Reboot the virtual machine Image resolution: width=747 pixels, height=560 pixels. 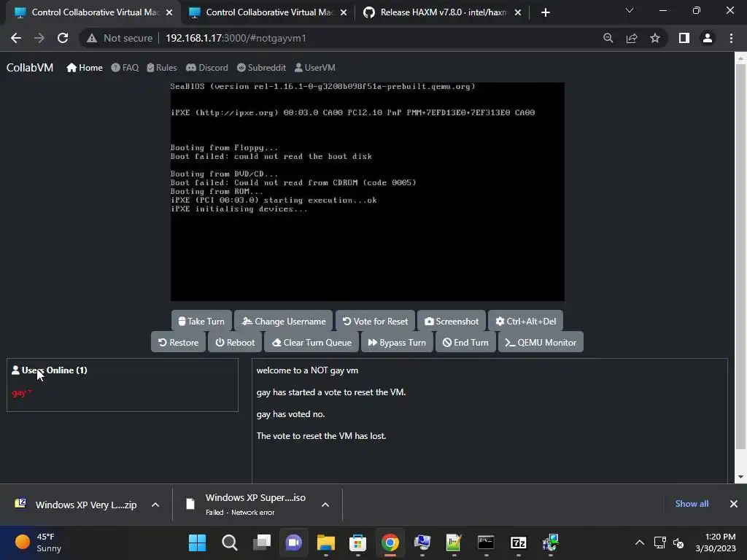[236, 342]
